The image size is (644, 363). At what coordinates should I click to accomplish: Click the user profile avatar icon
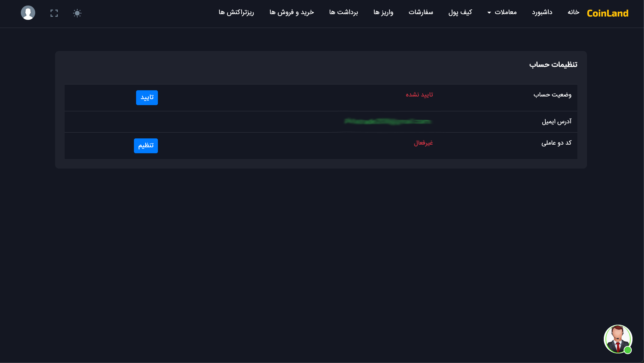click(x=28, y=13)
